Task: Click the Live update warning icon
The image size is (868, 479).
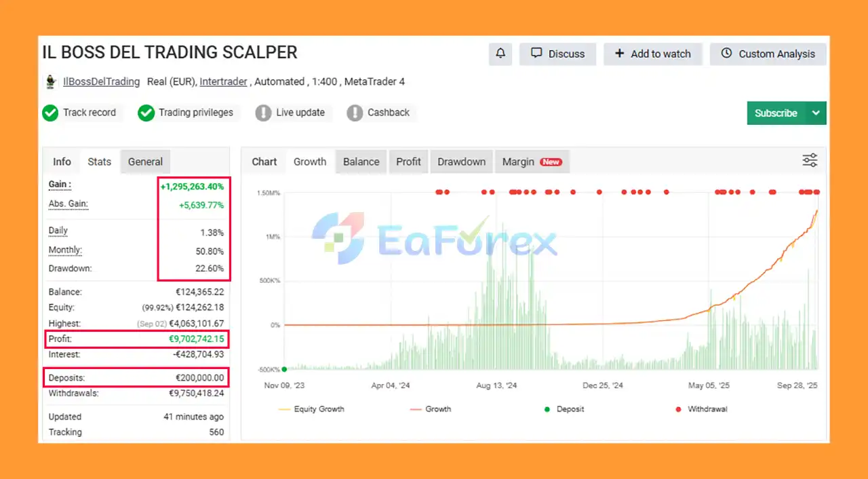Action: (x=263, y=113)
